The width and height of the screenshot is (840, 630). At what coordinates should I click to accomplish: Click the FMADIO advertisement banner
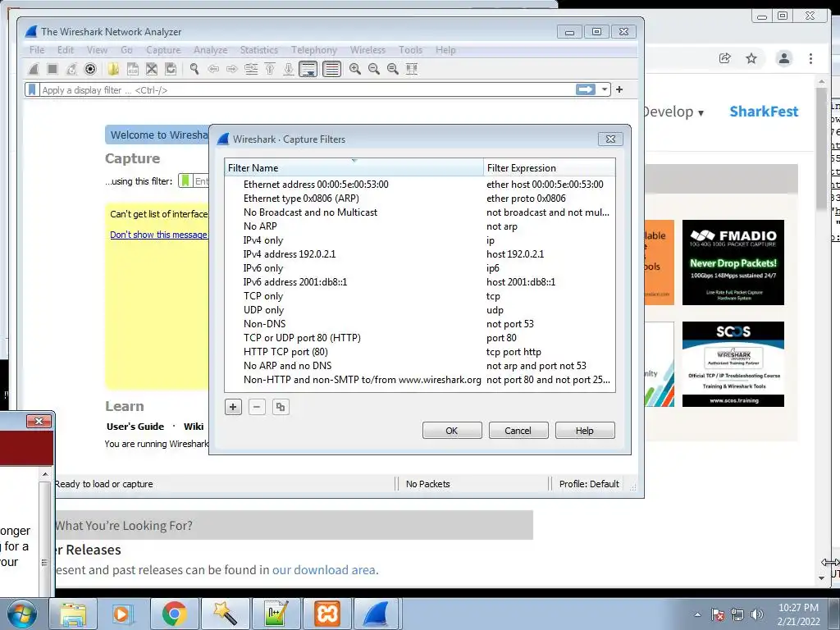coord(733,262)
